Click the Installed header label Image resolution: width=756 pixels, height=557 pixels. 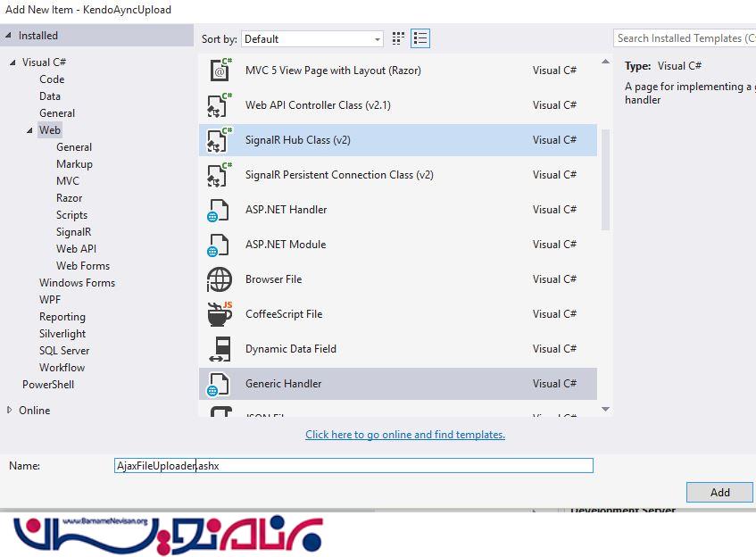(38, 36)
